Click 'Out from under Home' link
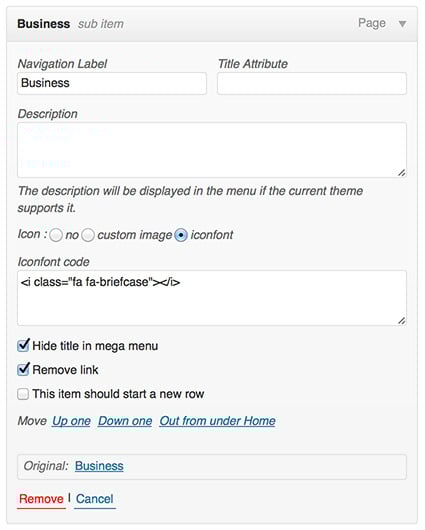The width and height of the screenshot is (425, 530). [217, 421]
